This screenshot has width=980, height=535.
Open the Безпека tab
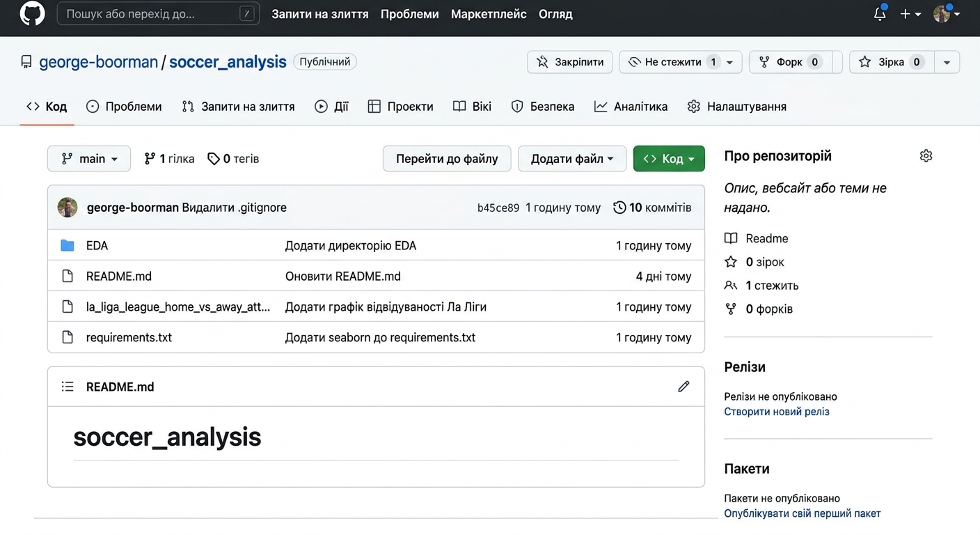(542, 107)
